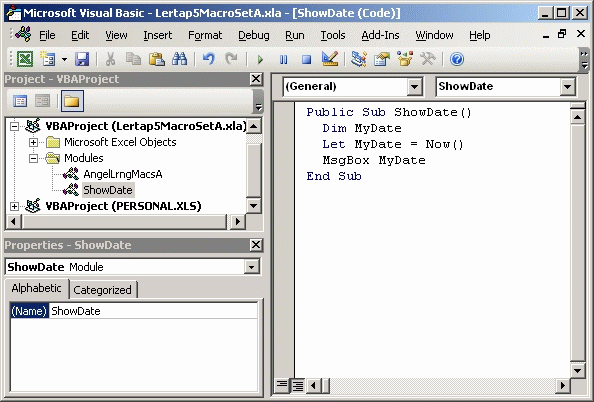Collapse VBAProject (Lertap5MacroSetA.xla) node

coord(14,126)
